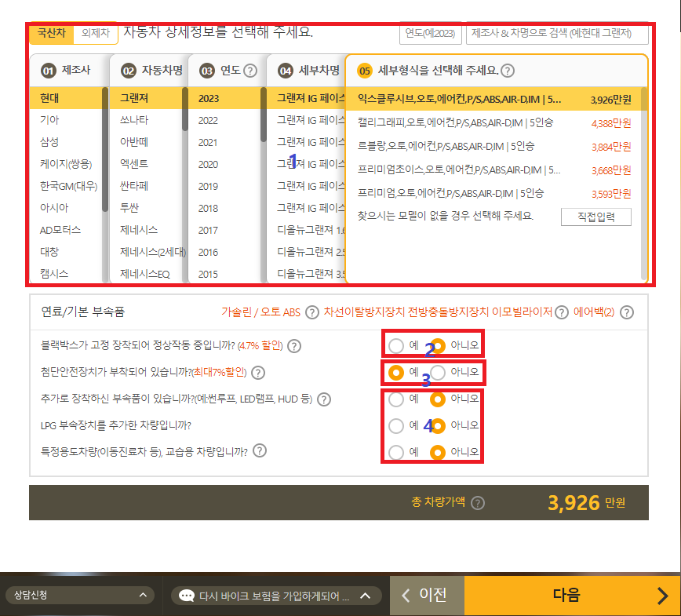Select manufacturer 기아
681x616 pixels.
[x=49, y=120]
